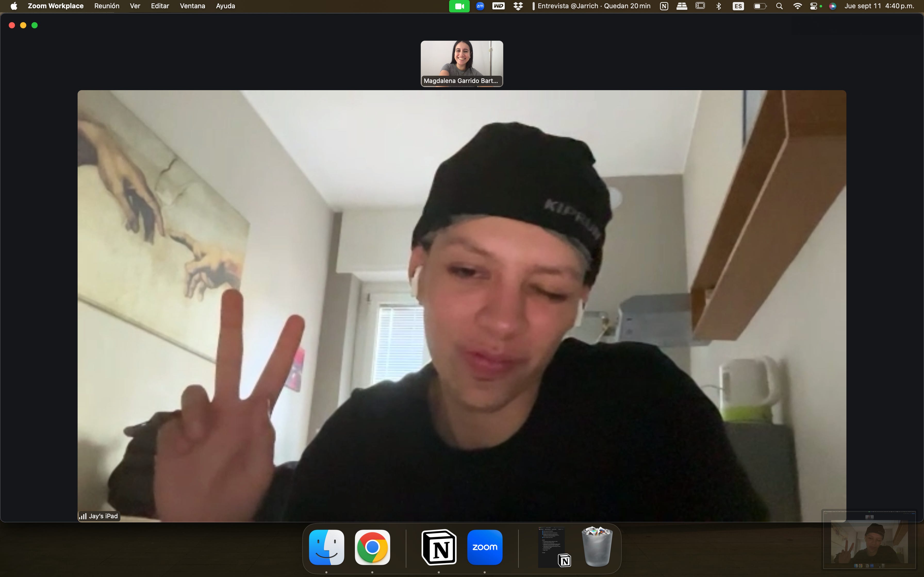Open the Dropbox menu bar icon
The width and height of the screenshot is (924, 577).
coord(518,6)
